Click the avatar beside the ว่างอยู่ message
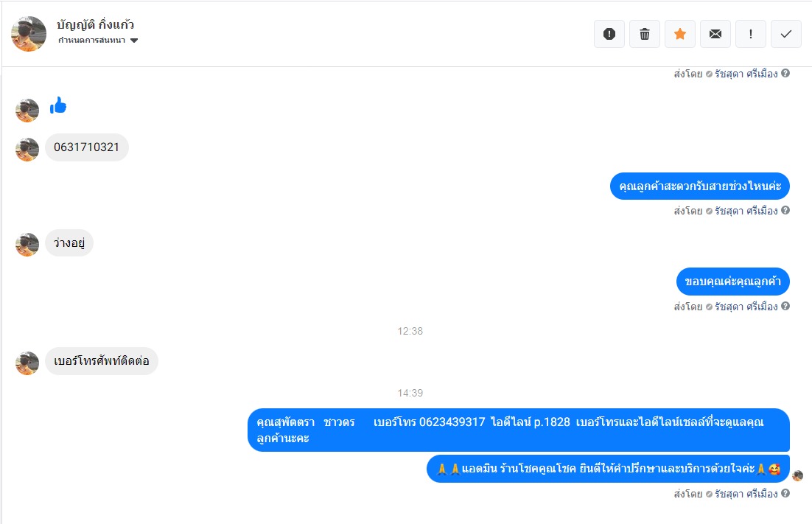 tap(27, 245)
